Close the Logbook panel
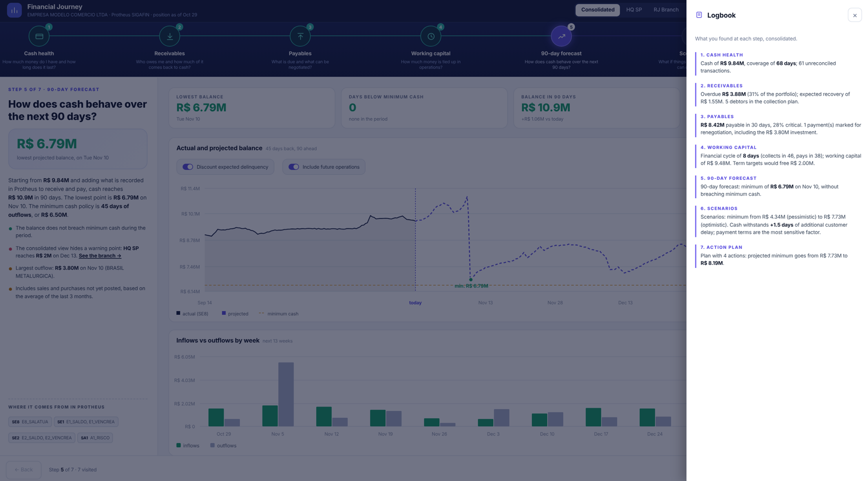This screenshot has height=481, width=868. [x=855, y=15]
